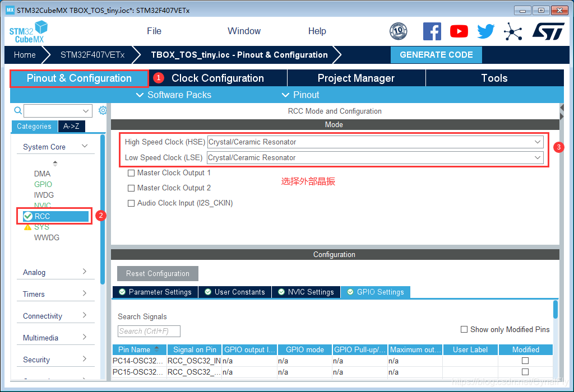Check Modified box for PC15-OSC32 row
Image resolution: width=574 pixels, height=392 pixels.
point(525,372)
